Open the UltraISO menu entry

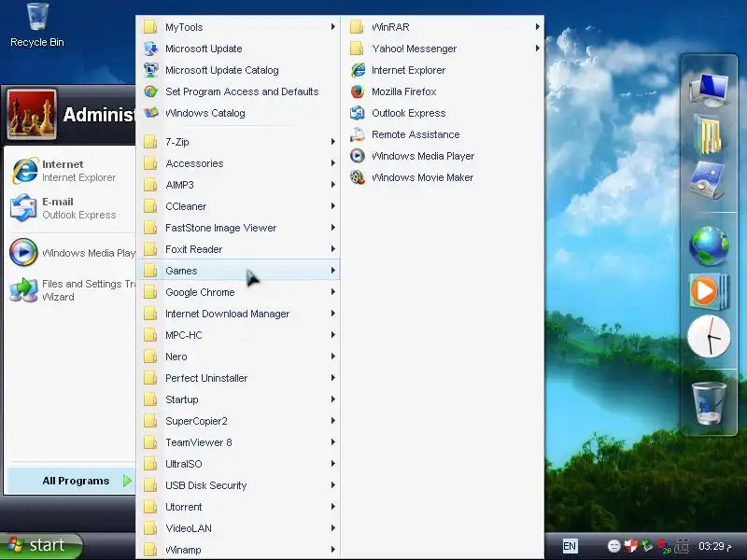[238, 463]
